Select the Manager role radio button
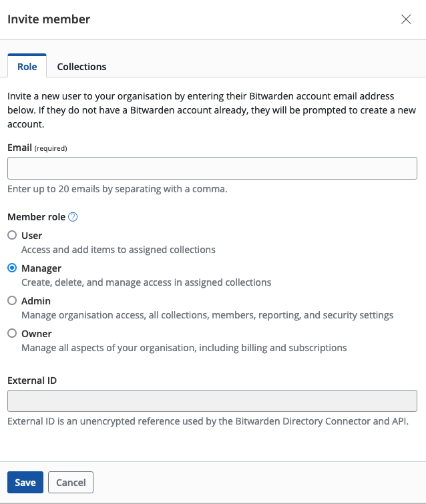This screenshot has height=504, width=426. coord(12,268)
